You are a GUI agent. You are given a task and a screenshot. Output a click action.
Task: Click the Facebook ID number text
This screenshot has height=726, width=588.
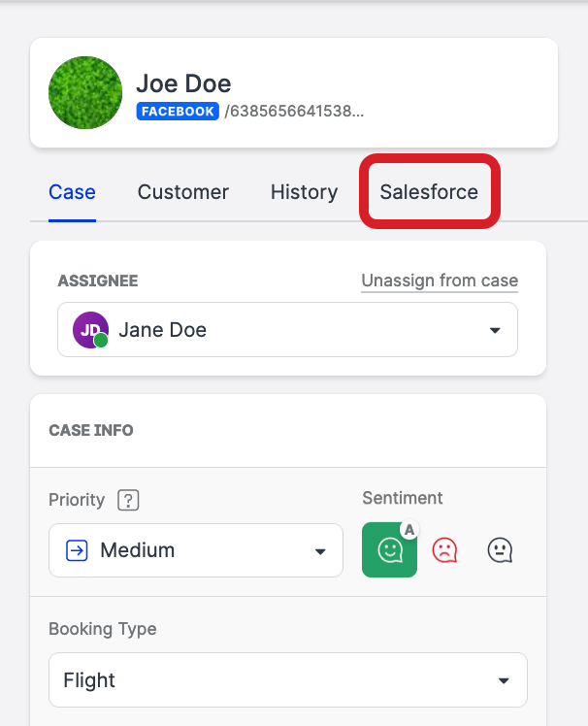pos(294,112)
